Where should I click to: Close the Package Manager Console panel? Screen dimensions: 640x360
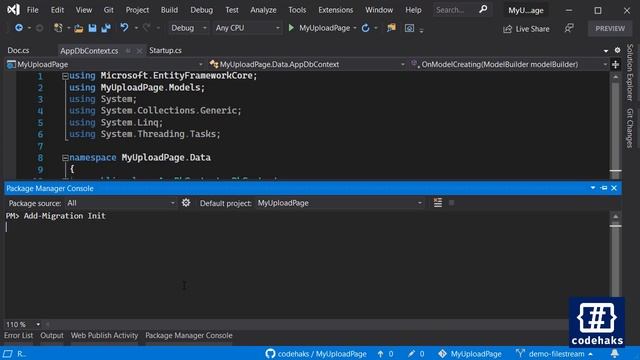pyautogui.click(x=614, y=188)
